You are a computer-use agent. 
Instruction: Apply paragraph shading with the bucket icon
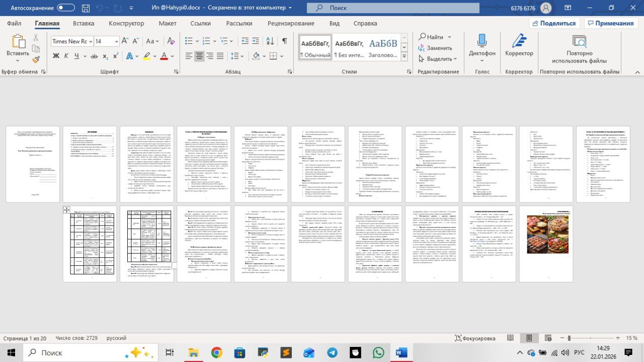(x=256, y=56)
